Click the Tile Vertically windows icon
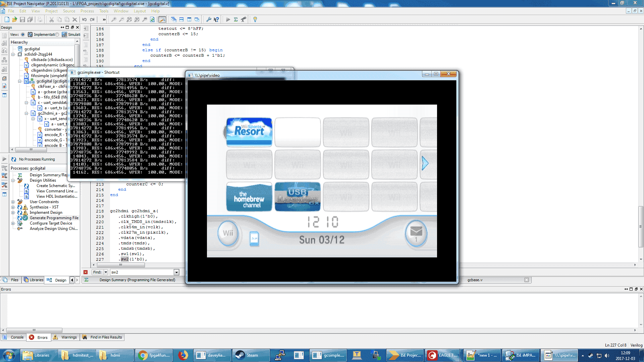This screenshot has width=644, height=362. pyautogui.click(x=189, y=19)
